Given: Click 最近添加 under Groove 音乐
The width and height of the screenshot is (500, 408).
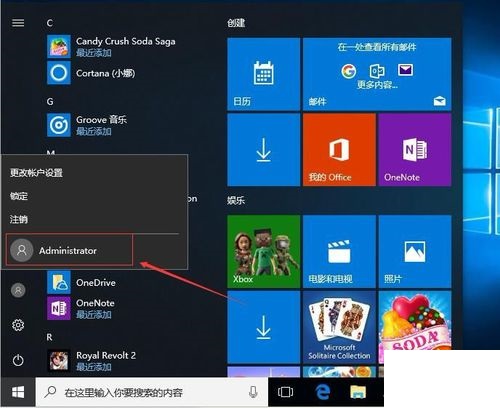Looking at the screenshot, I should [94, 131].
